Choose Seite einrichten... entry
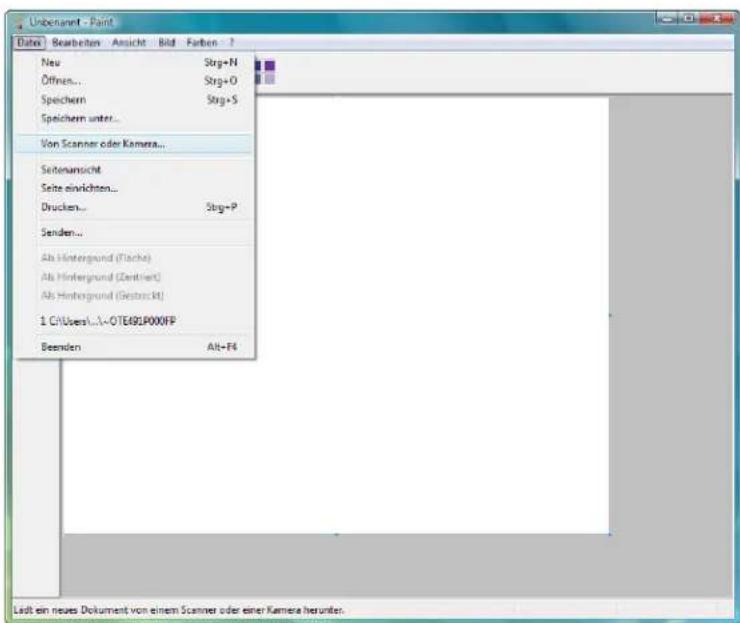The image size is (740, 623). coord(135,188)
